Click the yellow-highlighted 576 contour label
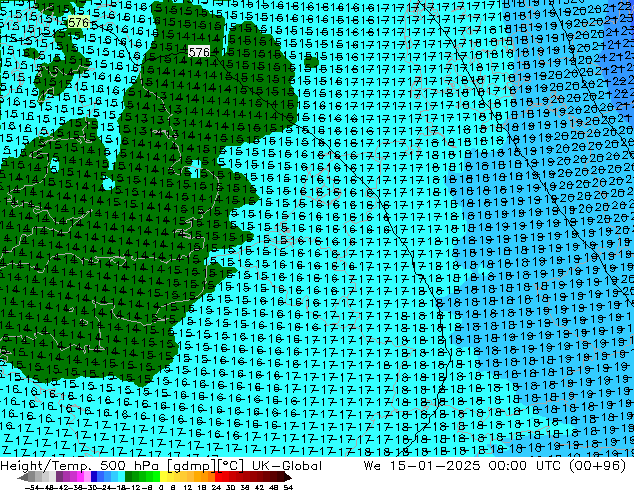This screenshot has width=634, height=490. 78,22
